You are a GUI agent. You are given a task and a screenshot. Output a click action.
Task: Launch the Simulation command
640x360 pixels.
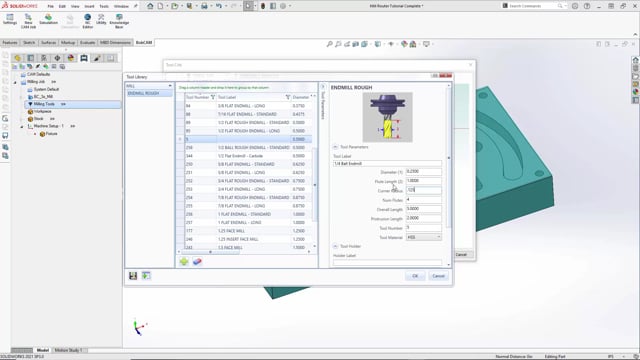[x=49, y=19]
